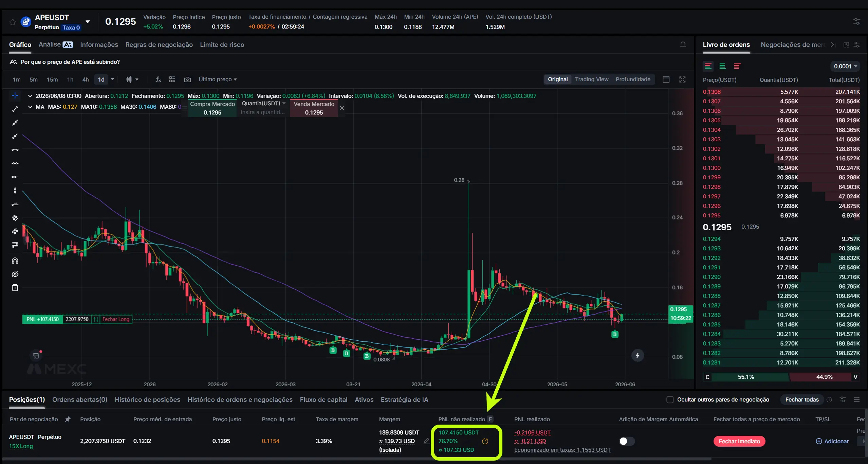Click the Compra Mercado buy button
This screenshot has width=868, height=464.
coord(213,108)
